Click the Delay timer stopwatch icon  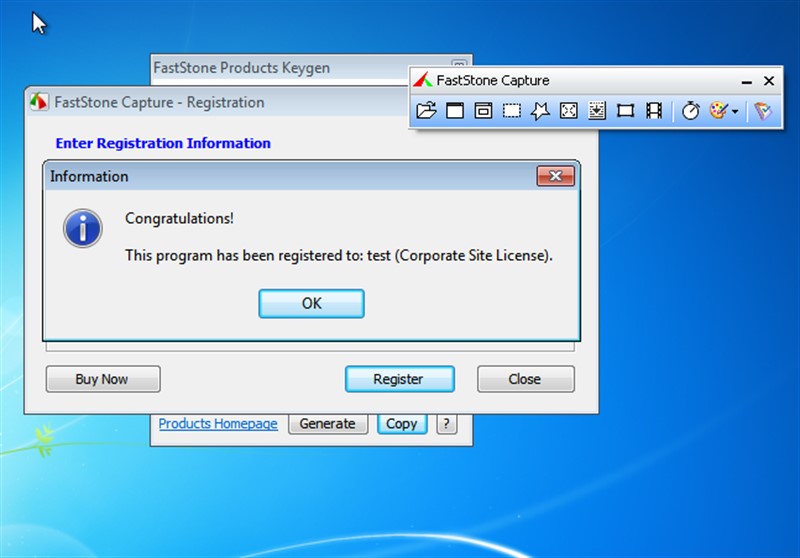[691, 111]
